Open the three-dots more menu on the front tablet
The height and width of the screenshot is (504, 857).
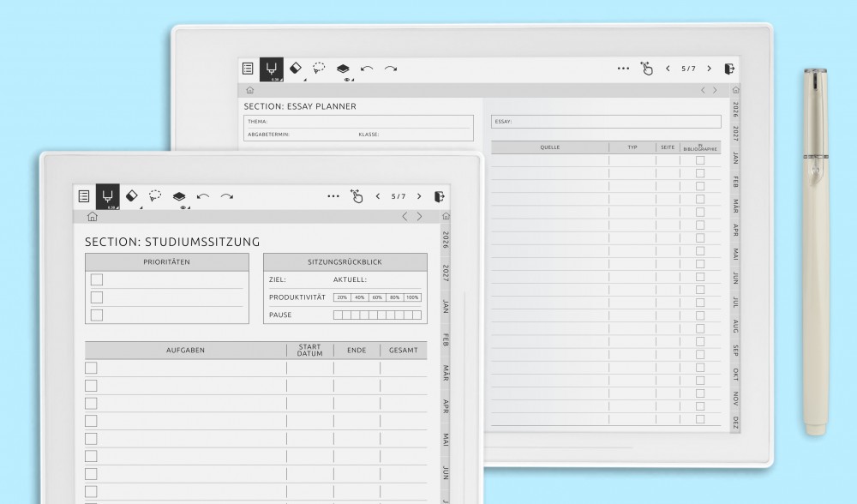click(x=333, y=196)
